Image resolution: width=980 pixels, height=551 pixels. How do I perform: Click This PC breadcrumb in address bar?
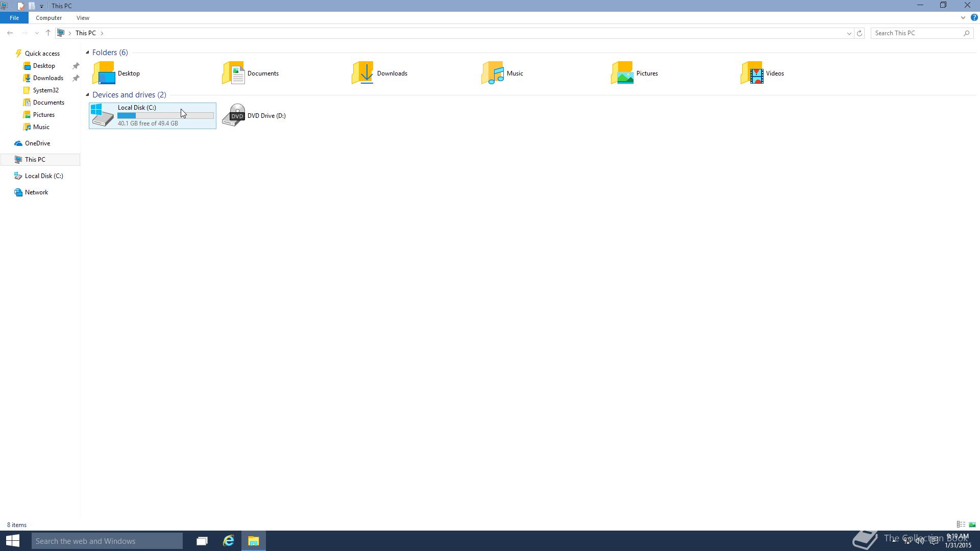click(x=85, y=33)
